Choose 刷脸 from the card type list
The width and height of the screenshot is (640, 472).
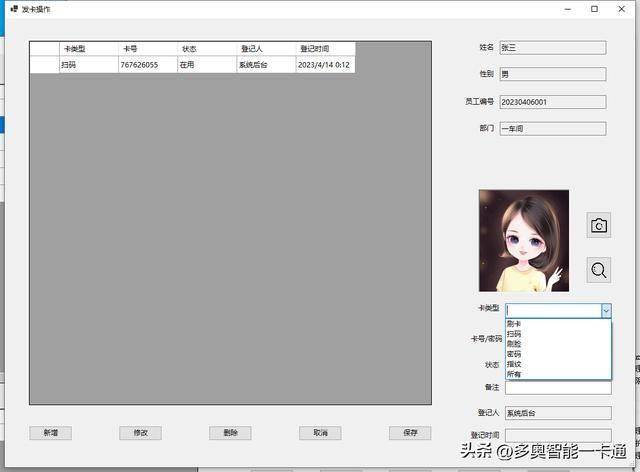[x=558, y=344]
